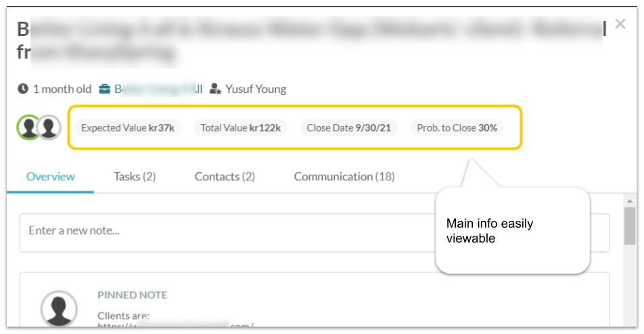
Task: Select the gray-ringed second user avatar
Action: coord(49,127)
